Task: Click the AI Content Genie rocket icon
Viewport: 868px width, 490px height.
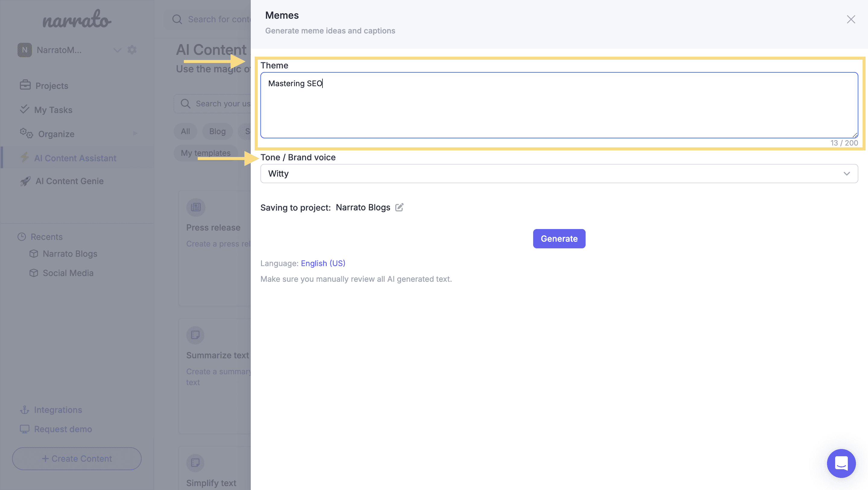Action: pos(25,181)
